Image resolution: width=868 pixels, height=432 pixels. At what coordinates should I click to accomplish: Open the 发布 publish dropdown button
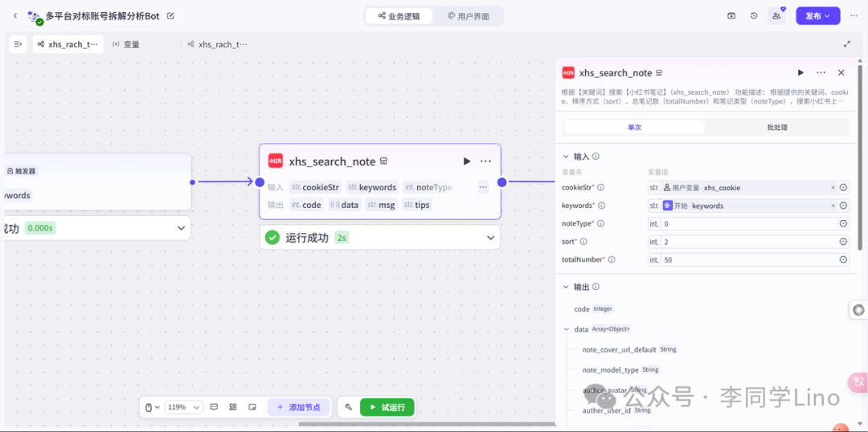point(817,16)
